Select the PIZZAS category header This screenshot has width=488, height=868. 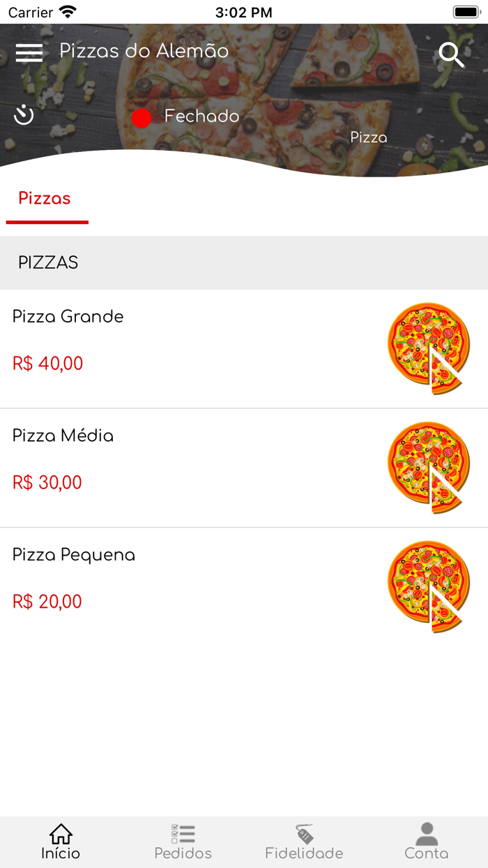tap(49, 263)
